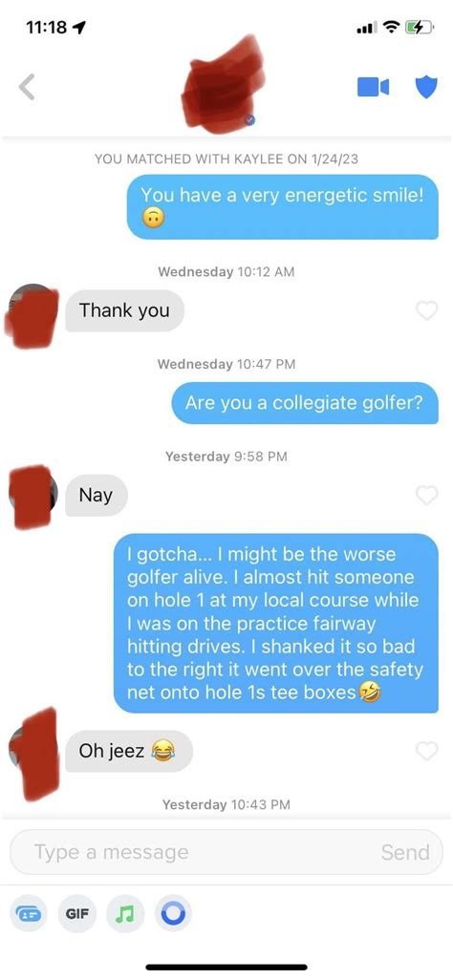Viewport: 453px width, 980px height.
Task: Like the "Thank you" message heart
Action: click(x=427, y=310)
